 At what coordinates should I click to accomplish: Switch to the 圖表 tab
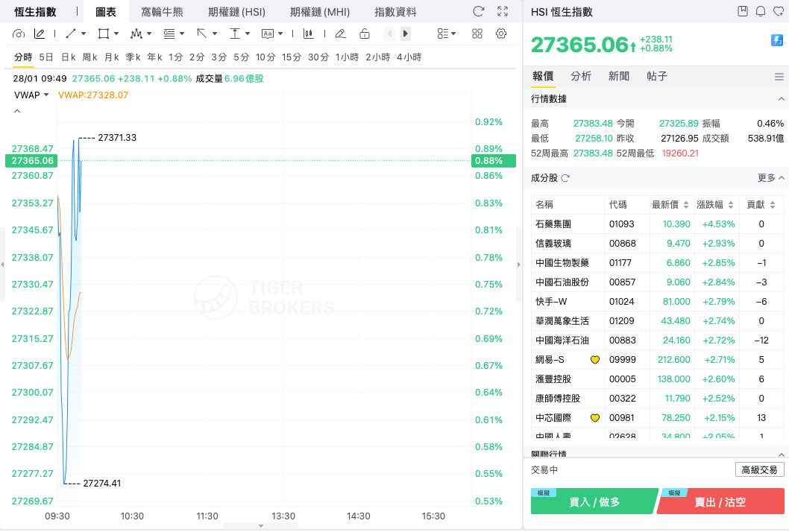tap(106, 12)
